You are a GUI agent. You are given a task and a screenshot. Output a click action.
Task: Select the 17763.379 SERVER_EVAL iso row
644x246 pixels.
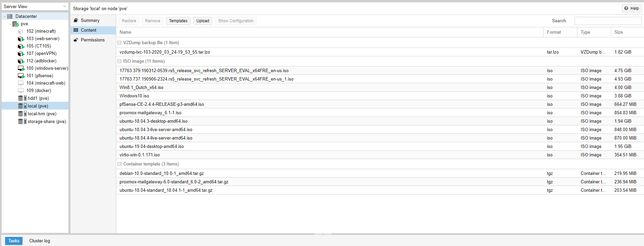point(380,70)
